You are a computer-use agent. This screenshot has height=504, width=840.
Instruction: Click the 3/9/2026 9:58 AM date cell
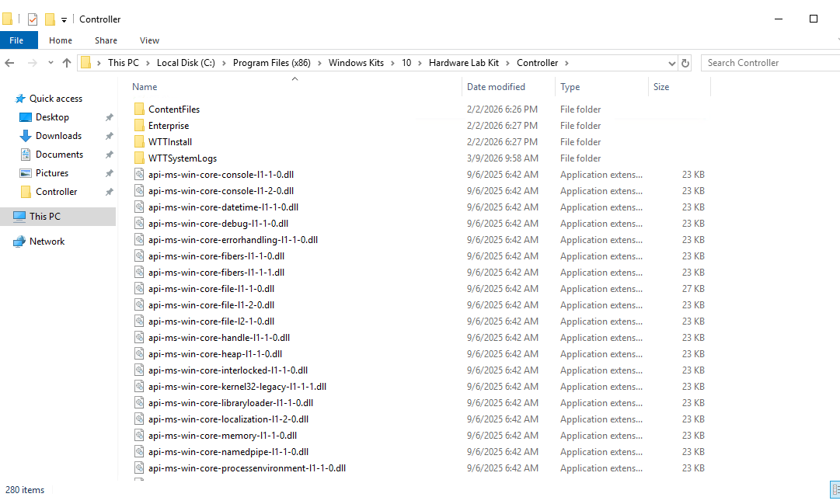point(503,158)
